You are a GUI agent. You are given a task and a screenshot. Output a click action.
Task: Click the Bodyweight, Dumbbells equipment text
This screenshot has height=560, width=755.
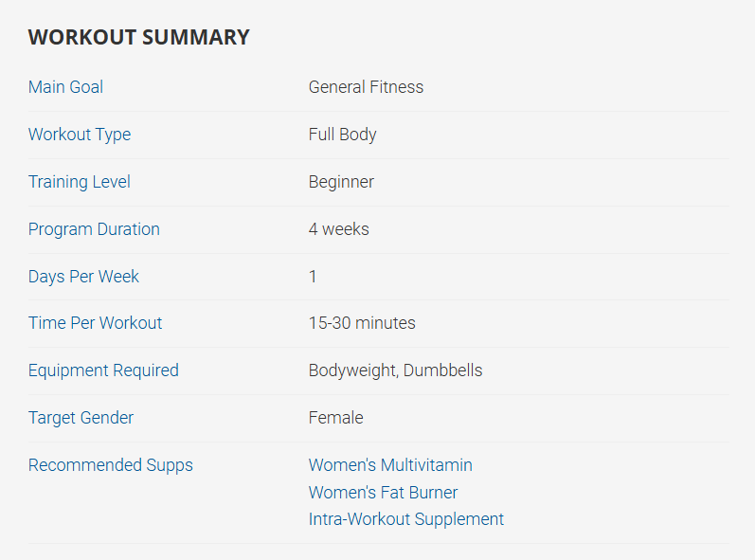coord(395,370)
